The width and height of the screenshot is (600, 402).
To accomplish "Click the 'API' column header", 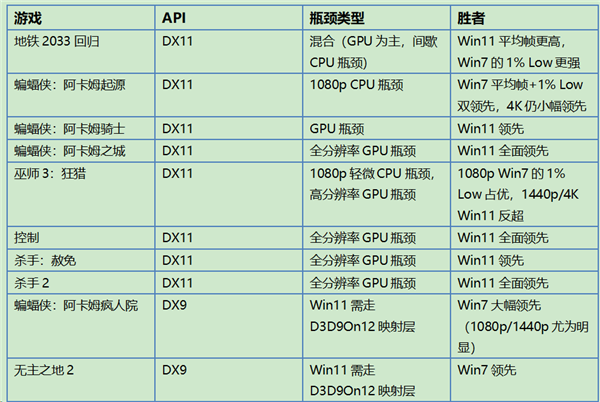I will 229,18.
